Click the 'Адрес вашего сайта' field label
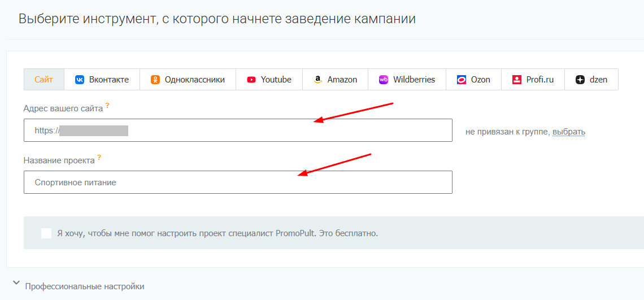 coord(63,108)
